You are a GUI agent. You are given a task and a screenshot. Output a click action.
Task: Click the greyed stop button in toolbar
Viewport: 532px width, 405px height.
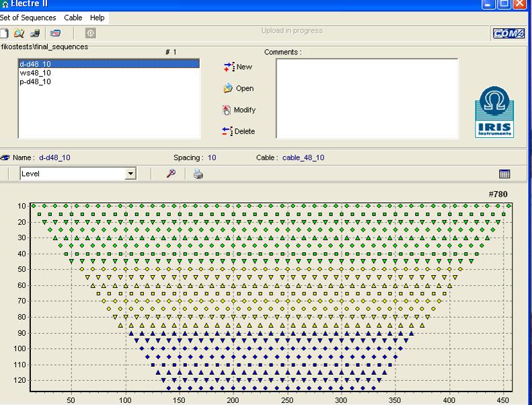click(91, 33)
